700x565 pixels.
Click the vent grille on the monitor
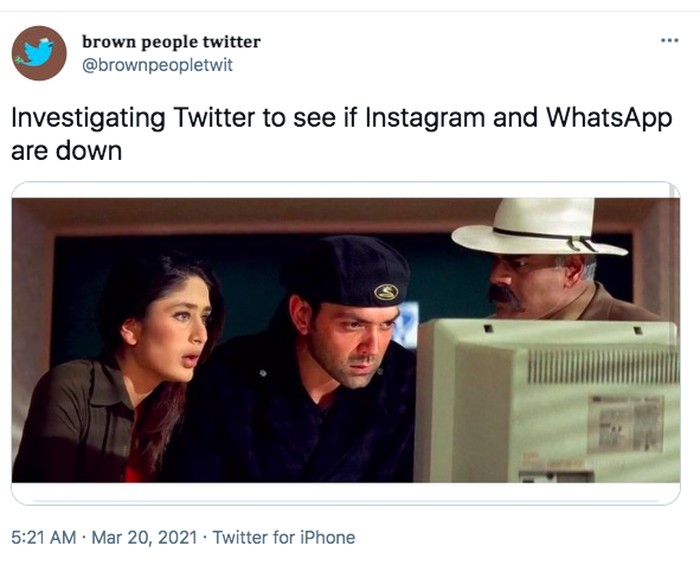(600, 366)
